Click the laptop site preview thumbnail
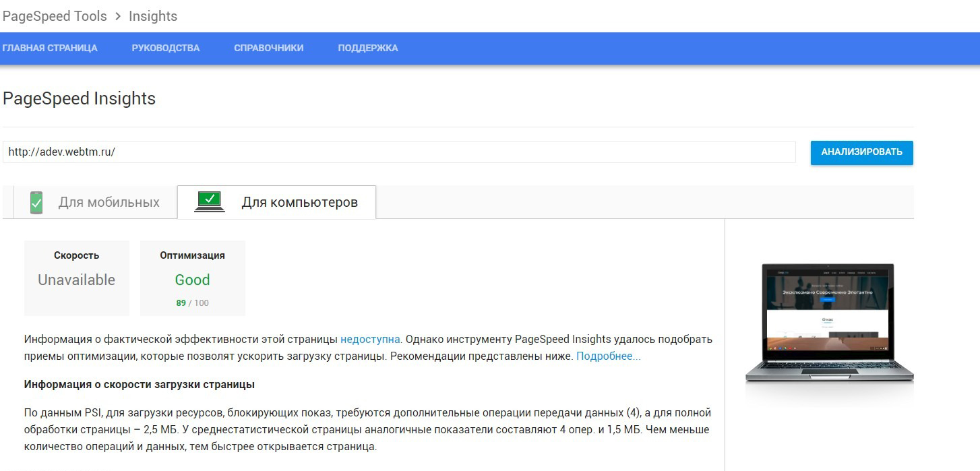 pyautogui.click(x=829, y=323)
